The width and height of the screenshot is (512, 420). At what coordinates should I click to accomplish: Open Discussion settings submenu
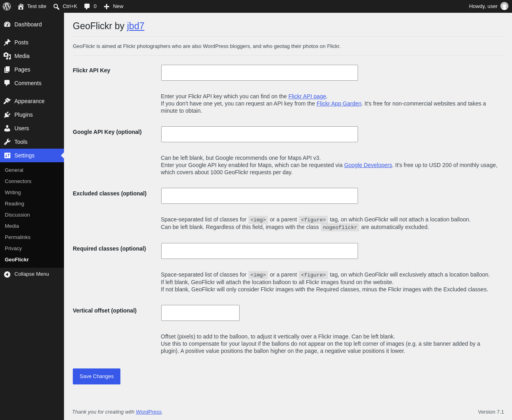(x=17, y=215)
